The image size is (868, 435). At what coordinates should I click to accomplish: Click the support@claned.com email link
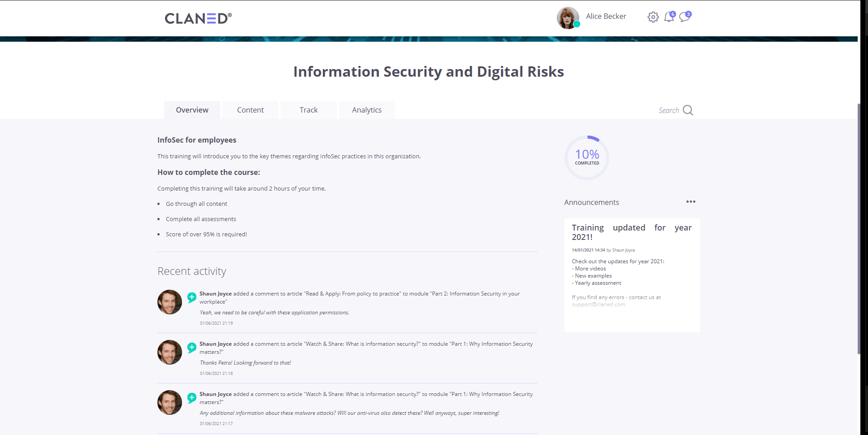598,304
